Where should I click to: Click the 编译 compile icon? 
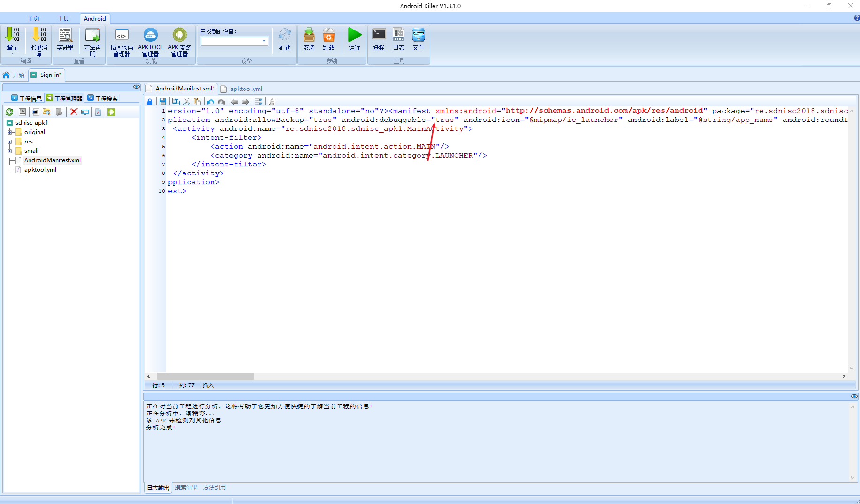pyautogui.click(x=12, y=34)
